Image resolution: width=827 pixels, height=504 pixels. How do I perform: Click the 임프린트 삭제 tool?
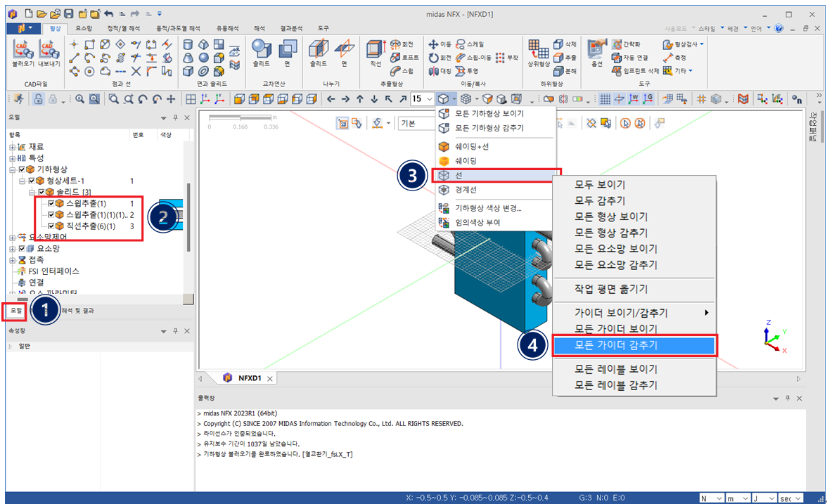635,70
